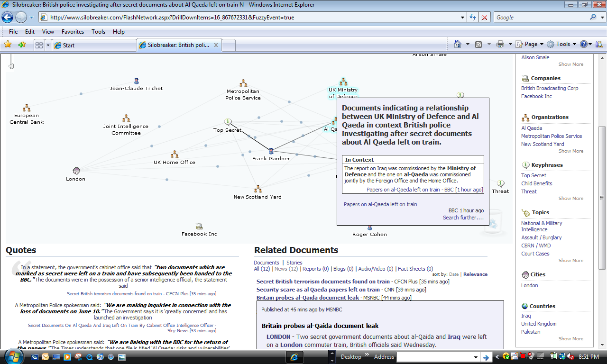The width and height of the screenshot is (607, 364).
Task: Select the Metropolitan Police Service node icon
Action: tap(243, 83)
